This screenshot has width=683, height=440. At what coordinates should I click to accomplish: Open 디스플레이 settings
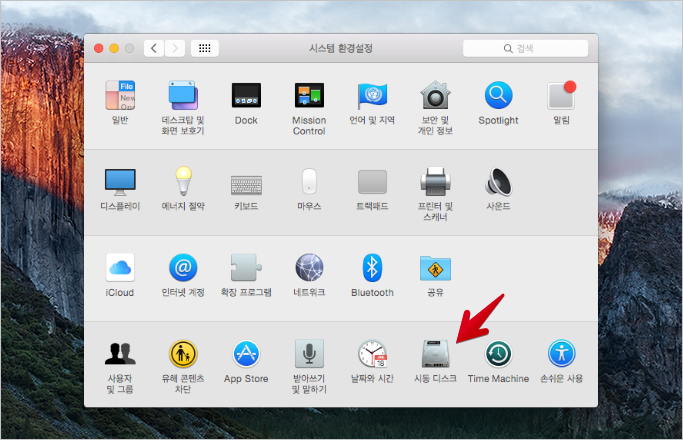pos(120,182)
